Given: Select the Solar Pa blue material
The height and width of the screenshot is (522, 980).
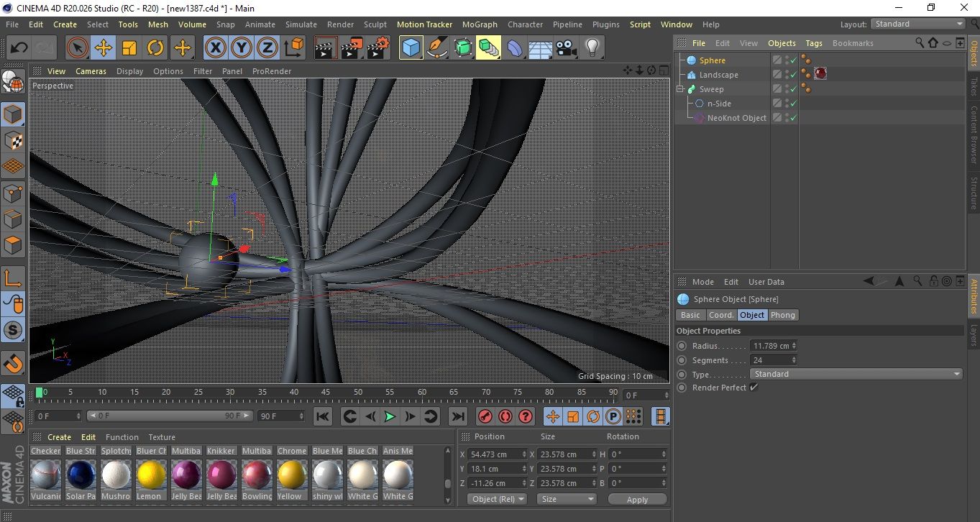Looking at the screenshot, I should click(x=81, y=475).
